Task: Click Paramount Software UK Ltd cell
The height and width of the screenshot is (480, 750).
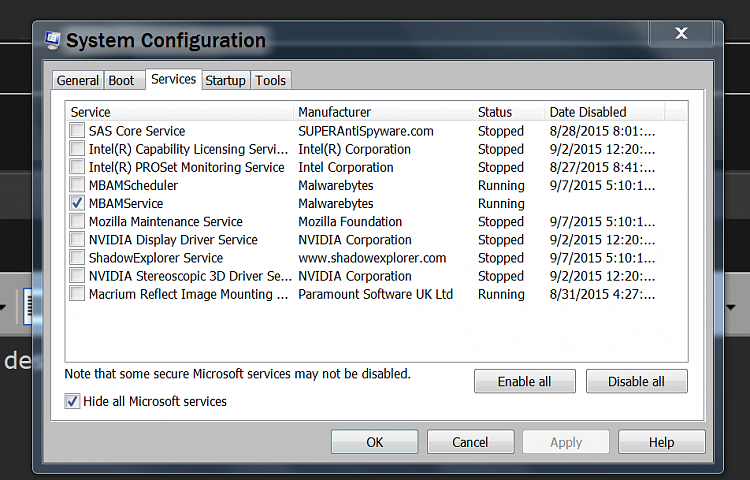Action: (375, 295)
